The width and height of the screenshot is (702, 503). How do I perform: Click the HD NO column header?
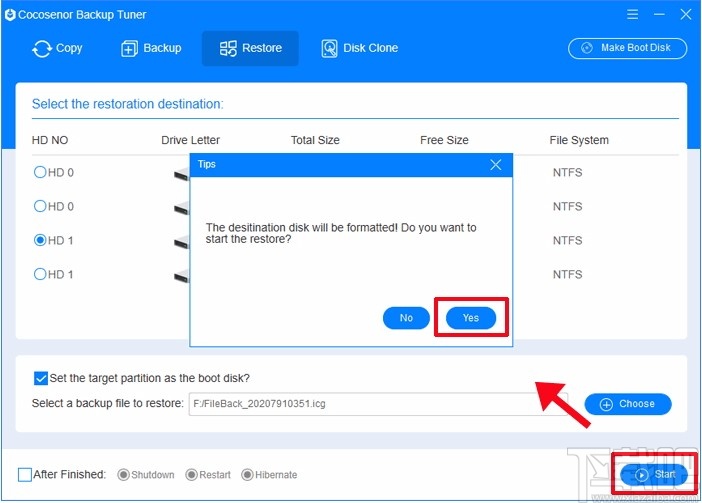point(50,140)
